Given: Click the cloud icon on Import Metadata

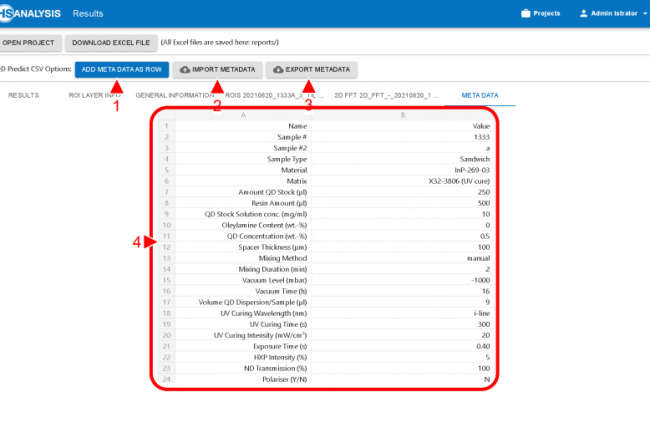Looking at the screenshot, I should [x=185, y=70].
